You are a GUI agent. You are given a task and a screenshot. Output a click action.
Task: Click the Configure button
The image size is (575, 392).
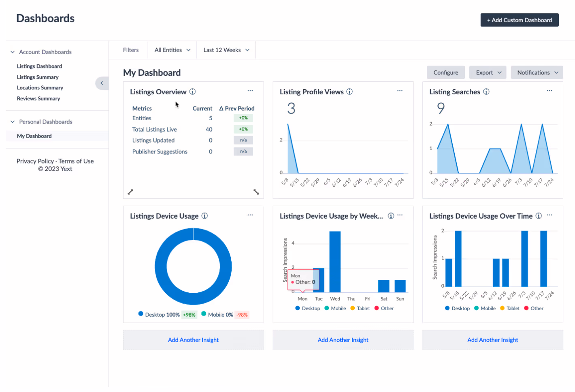[446, 72]
